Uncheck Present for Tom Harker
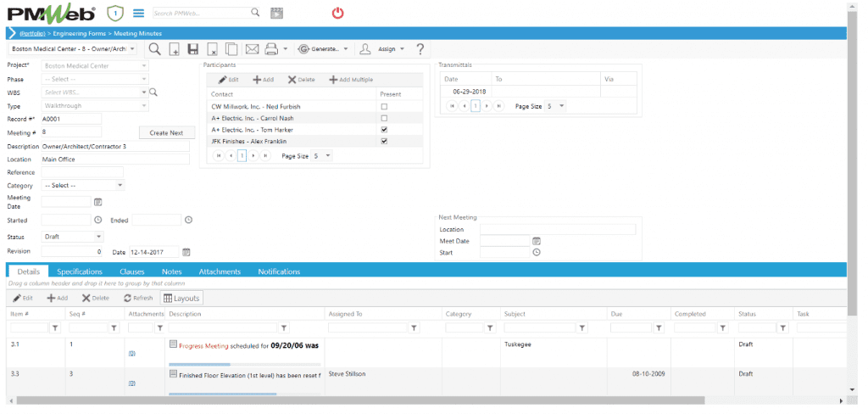868x414 pixels. [384, 130]
